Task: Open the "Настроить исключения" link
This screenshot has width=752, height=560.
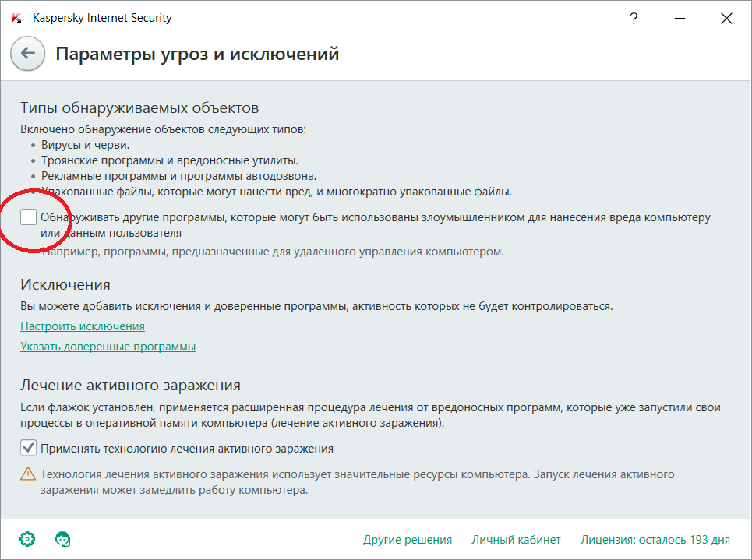Action: tap(83, 326)
